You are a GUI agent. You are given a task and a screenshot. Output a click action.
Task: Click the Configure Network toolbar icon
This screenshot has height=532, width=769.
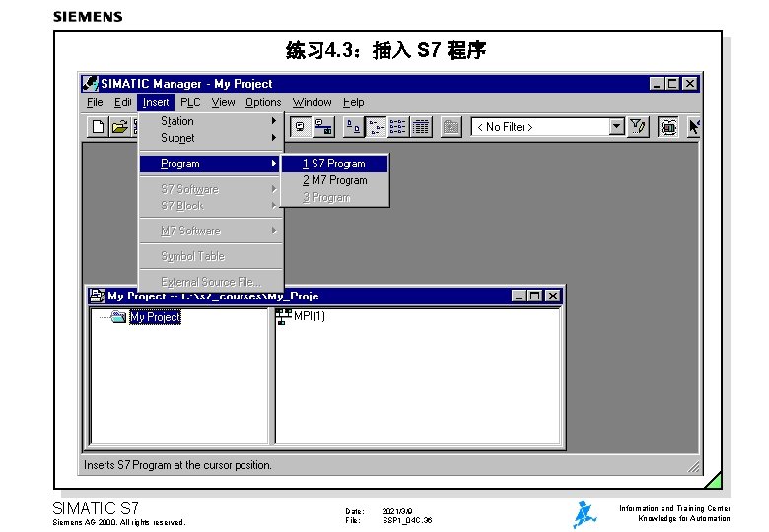(x=323, y=127)
